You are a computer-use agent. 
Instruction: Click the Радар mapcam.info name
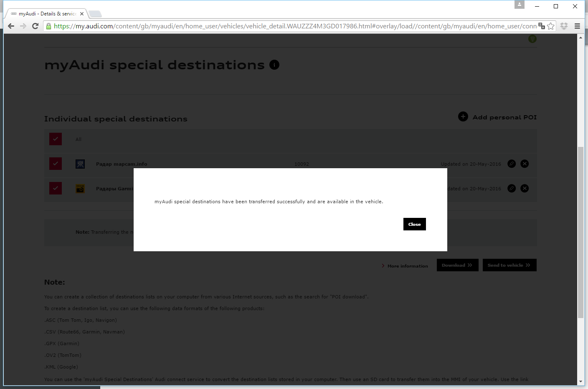122,164
